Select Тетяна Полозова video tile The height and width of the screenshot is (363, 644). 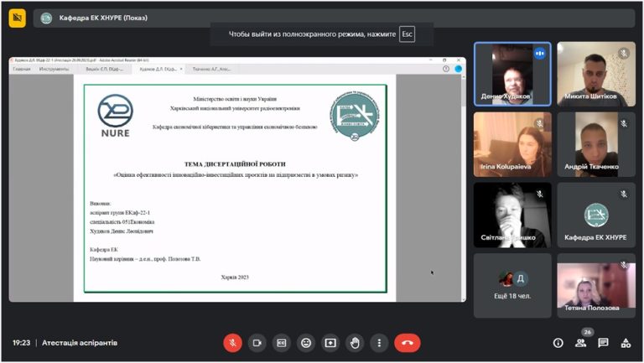coord(596,285)
